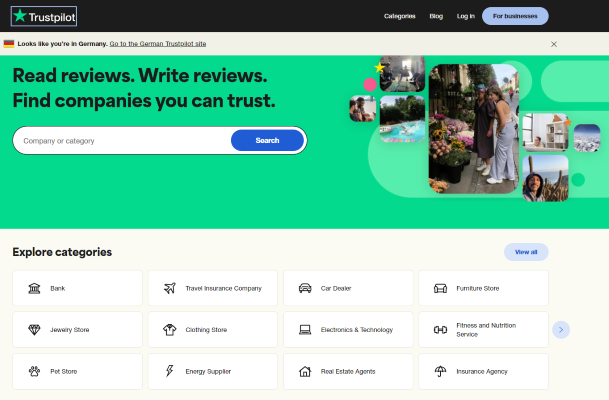Click the Log in link
Screen dimensions: 609x400
pos(465,16)
